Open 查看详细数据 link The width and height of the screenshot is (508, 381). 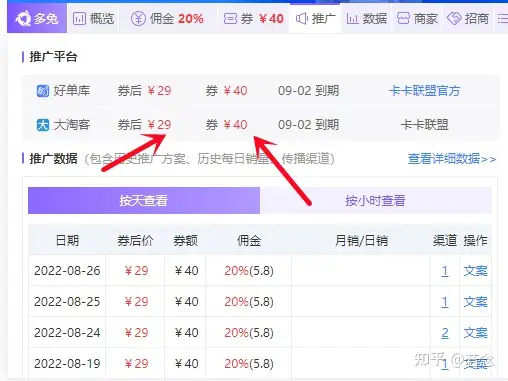[452, 159]
